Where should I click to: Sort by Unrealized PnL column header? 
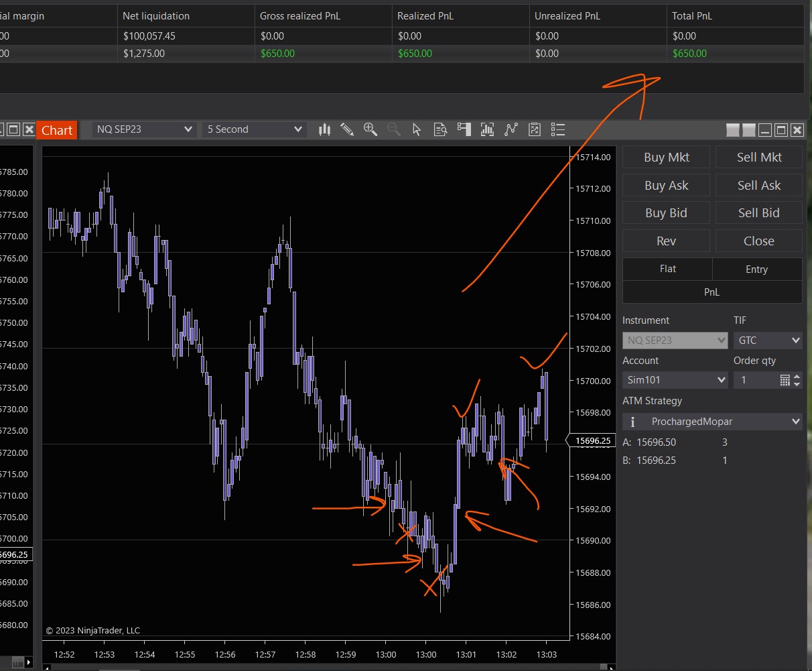pyautogui.click(x=598, y=15)
